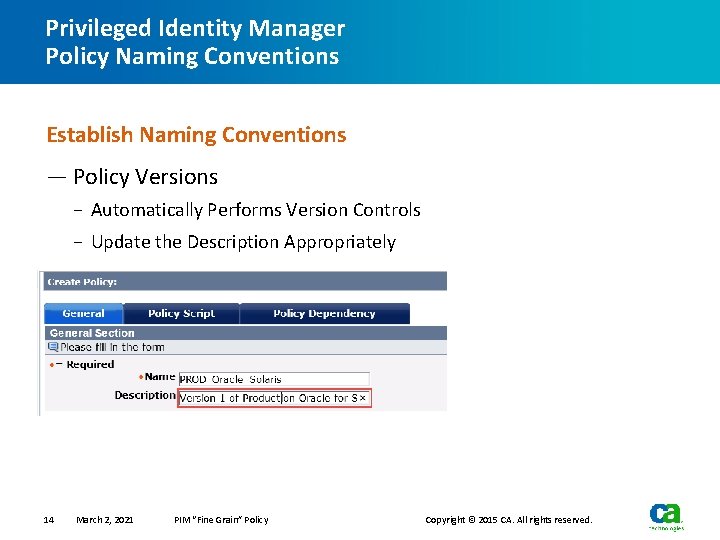Click the 'Description' field label
The width and height of the screenshot is (720, 540).
(x=145, y=395)
